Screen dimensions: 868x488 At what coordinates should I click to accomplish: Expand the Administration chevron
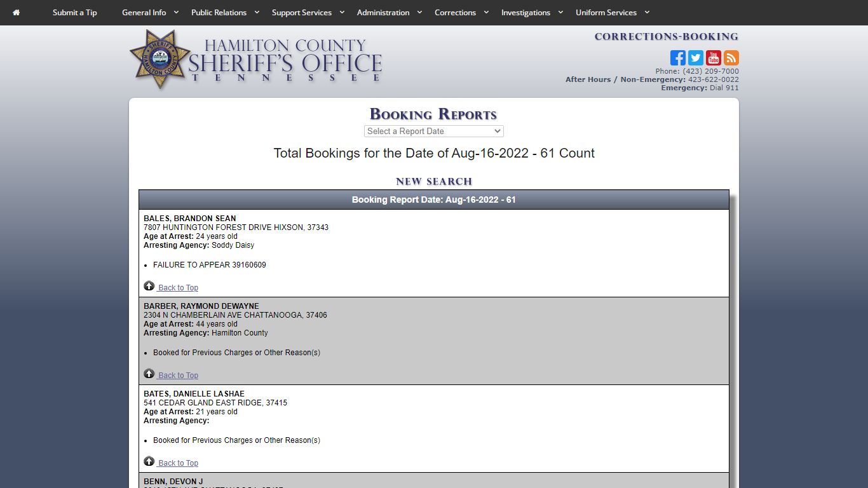point(420,13)
